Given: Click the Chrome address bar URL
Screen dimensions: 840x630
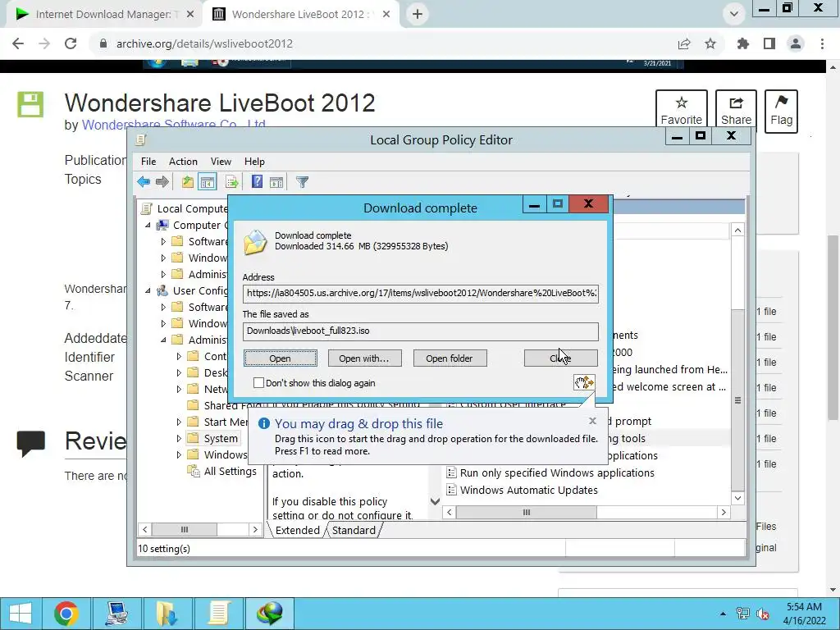Looking at the screenshot, I should 204,43.
